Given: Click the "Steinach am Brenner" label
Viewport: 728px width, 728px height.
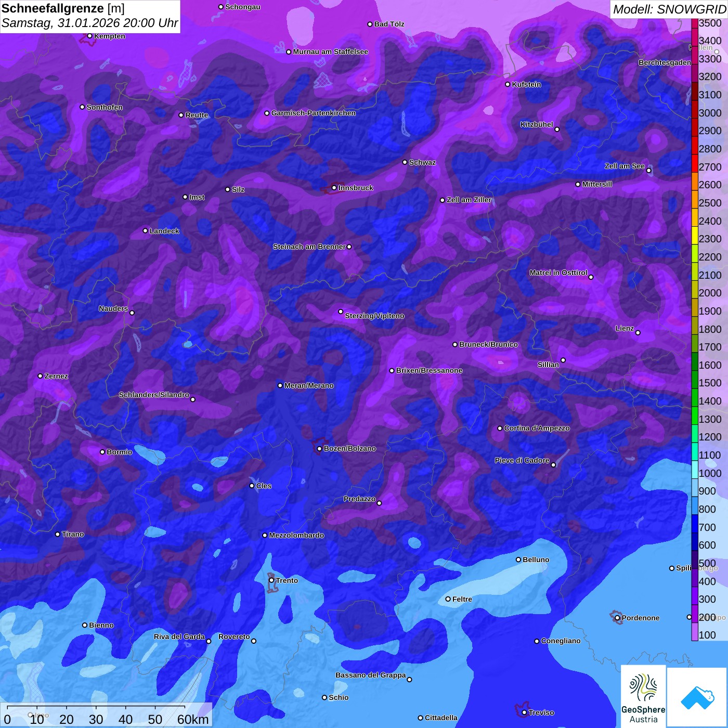Looking at the screenshot, I should [309, 246].
